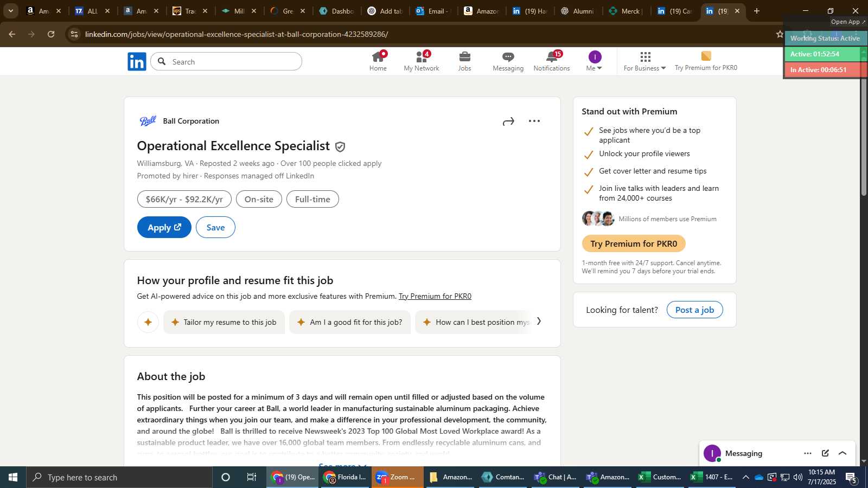Screen dimensions: 868x488
Task: Choose Am I a good fit for this job?
Action: click(350, 322)
